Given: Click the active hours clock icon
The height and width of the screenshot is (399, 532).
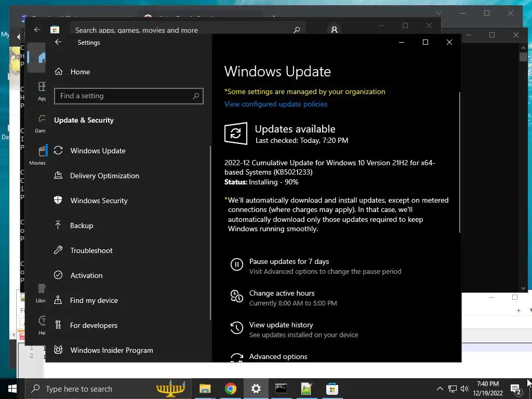Looking at the screenshot, I should pyautogui.click(x=237, y=296).
